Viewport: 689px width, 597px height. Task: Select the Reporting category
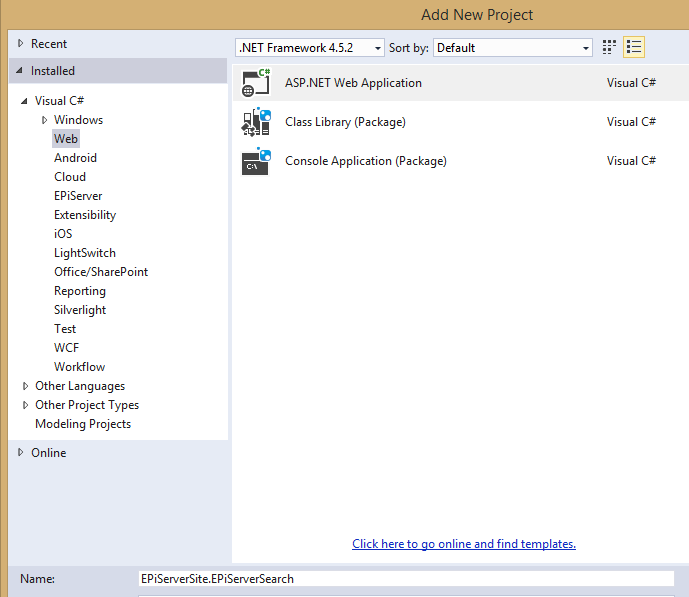pyautogui.click(x=80, y=291)
